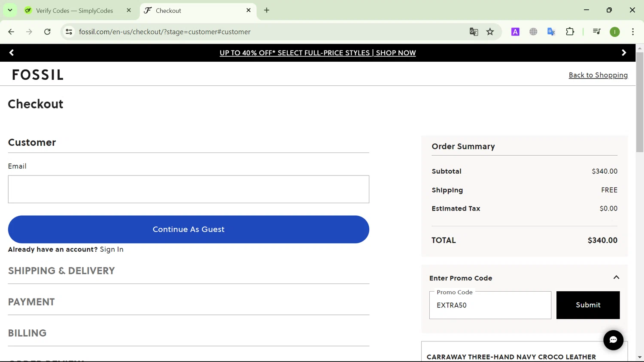Open the live chat bubble icon
Image resolution: width=644 pixels, height=362 pixels.
pyautogui.click(x=613, y=340)
